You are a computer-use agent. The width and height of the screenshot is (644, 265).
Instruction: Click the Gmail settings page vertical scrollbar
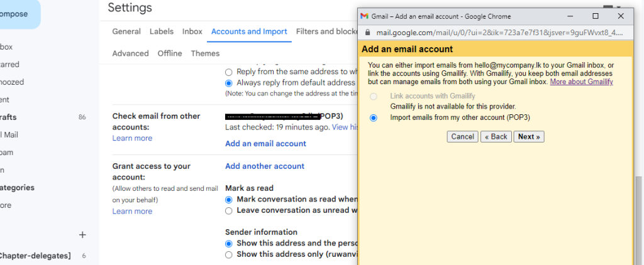tap(639, 219)
